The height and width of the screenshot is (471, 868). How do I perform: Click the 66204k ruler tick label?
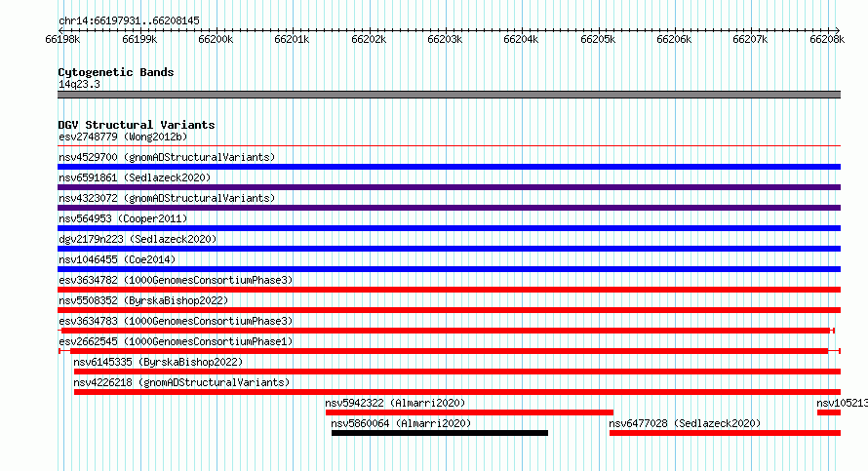521,39
